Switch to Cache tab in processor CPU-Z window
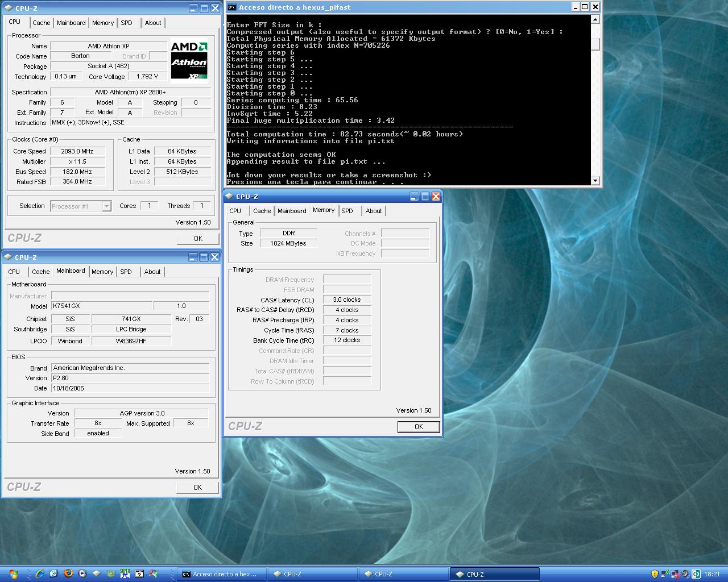Image resolution: width=728 pixels, height=582 pixels. coord(41,23)
